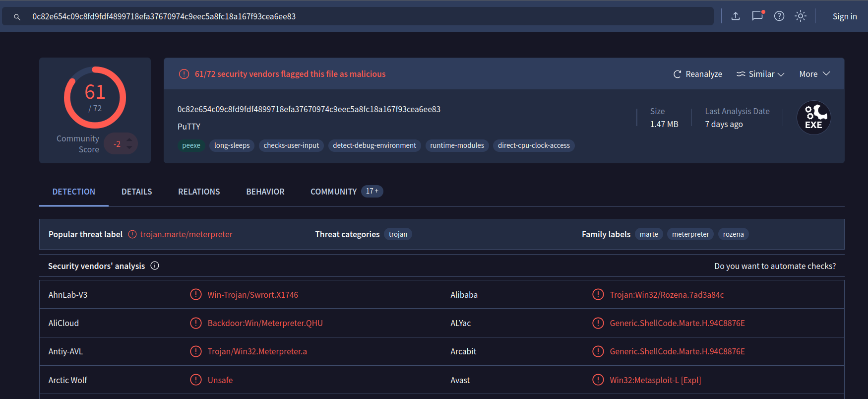
Task: Click Backdoor:Win/Meterpreter.QHU result
Action: [x=265, y=323]
